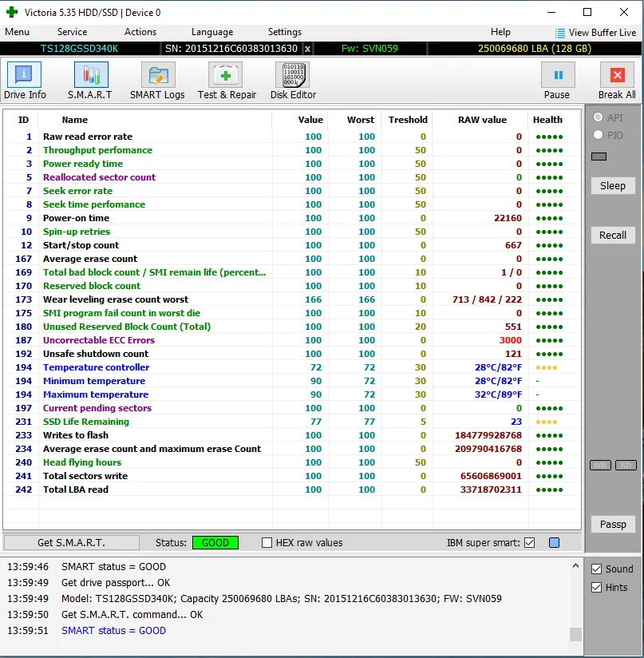Viewport: 644px width, 658px height.
Task: Select the Reallocated sector count row
Action: 292,177
